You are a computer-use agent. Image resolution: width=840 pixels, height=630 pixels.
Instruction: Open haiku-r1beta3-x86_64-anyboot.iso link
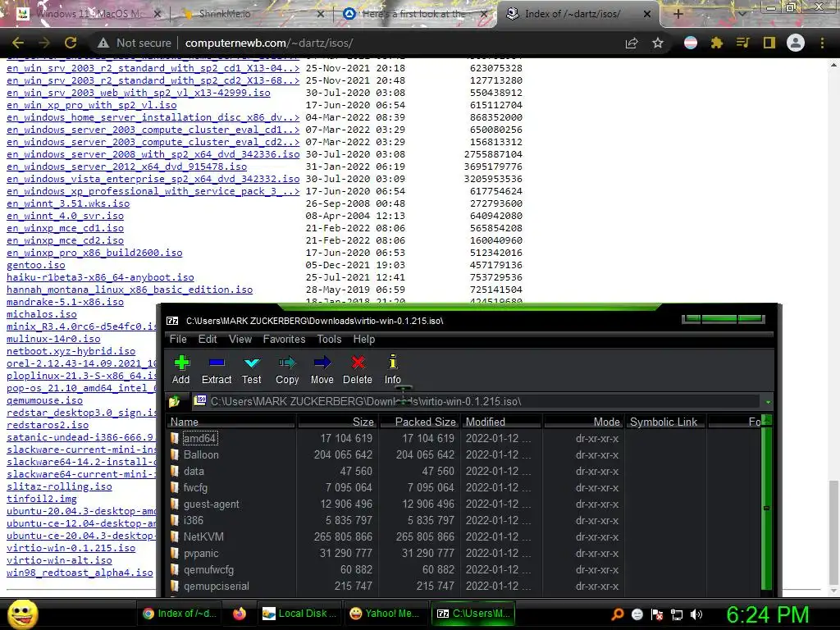pyautogui.click(x=100, y=277)
